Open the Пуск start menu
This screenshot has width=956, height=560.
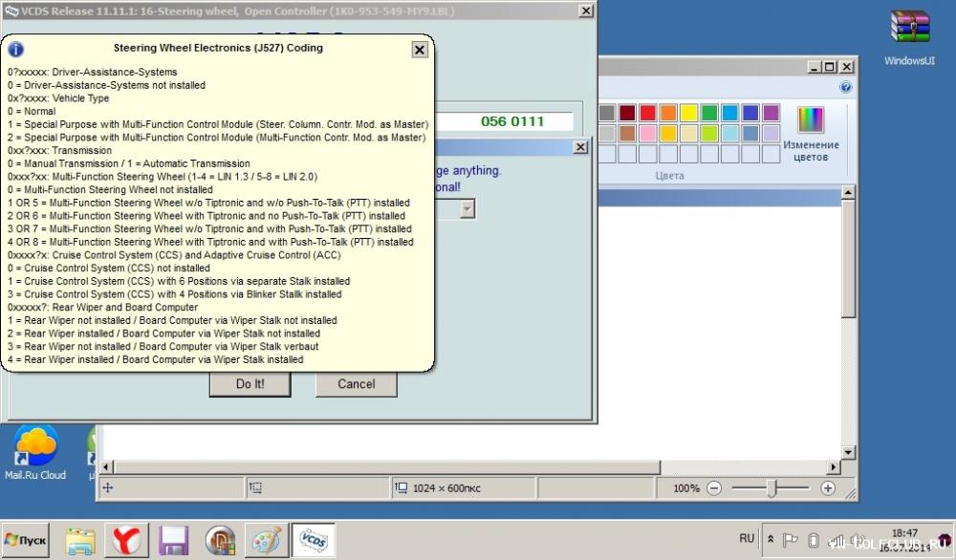[25, 540]
